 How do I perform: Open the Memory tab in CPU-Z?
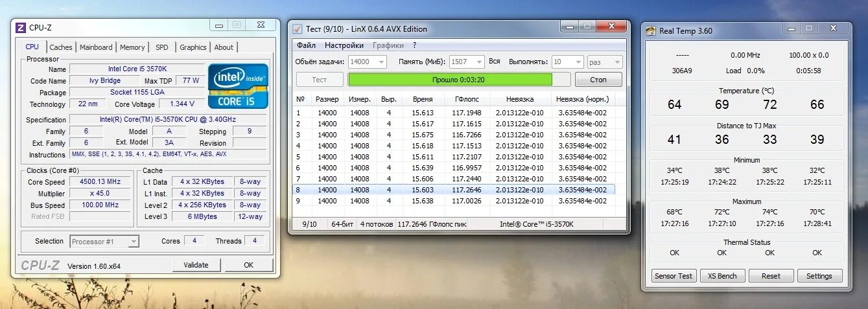(x=132, y=47)
